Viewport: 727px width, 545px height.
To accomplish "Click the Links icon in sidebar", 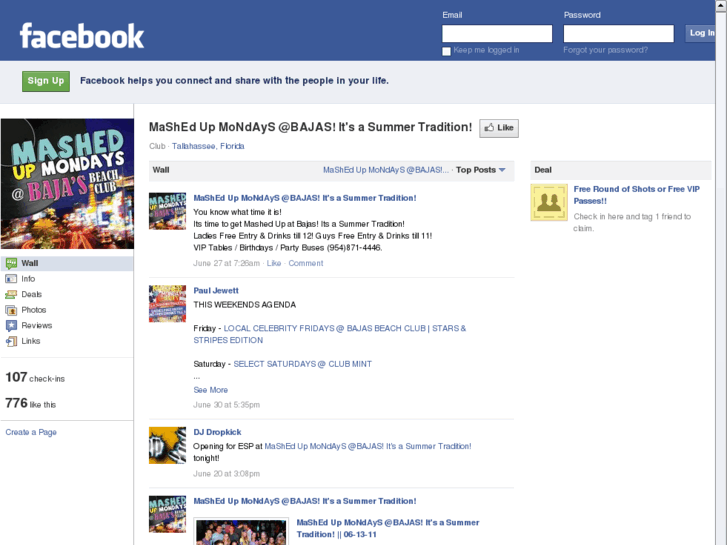I will pos(11,341).
